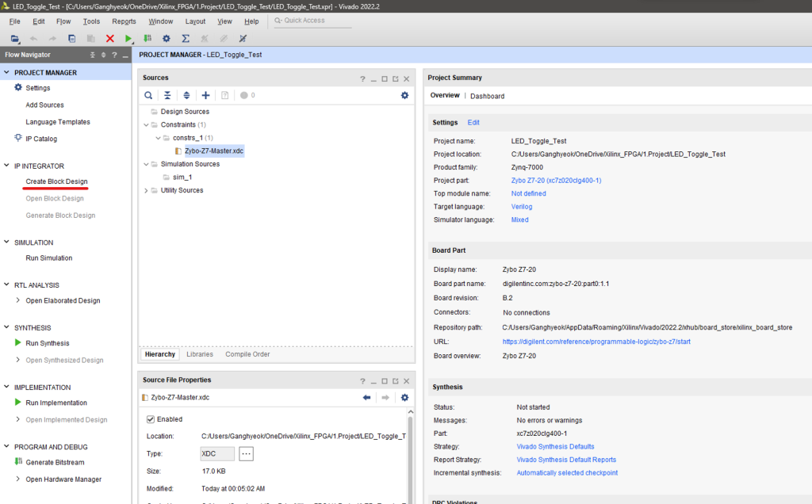
Task: Expand the Utility Sources tree node
Action: tap(145, 190)
